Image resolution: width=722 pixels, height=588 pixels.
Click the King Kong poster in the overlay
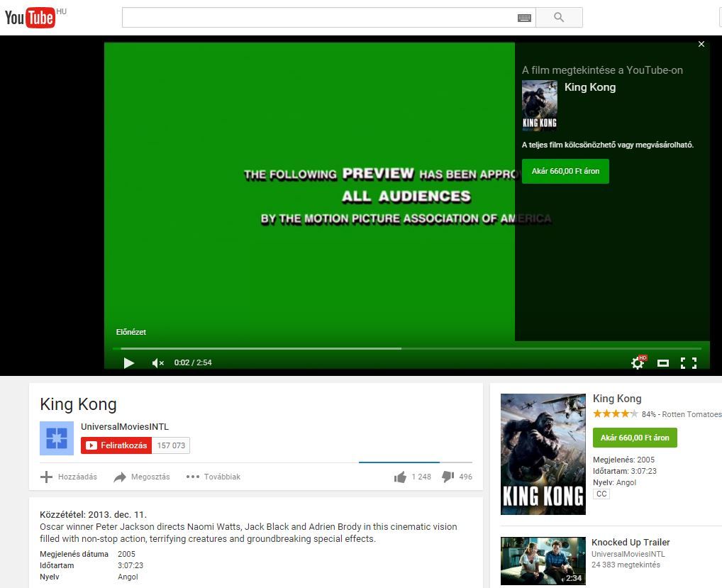pyautogui.click(x=540, y=106)
